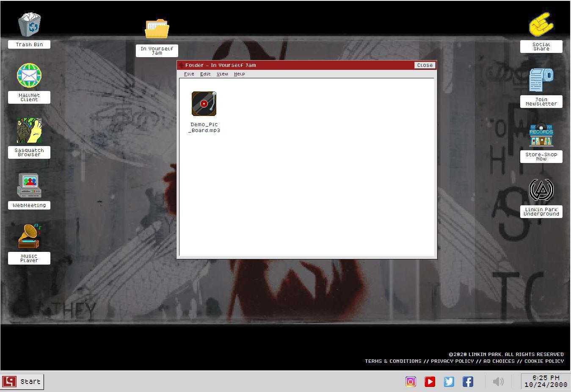Launch the MailNet Client icon
The width and height of the screenshot is (571, 392).
pyautogui.click(x=29, y=76)
